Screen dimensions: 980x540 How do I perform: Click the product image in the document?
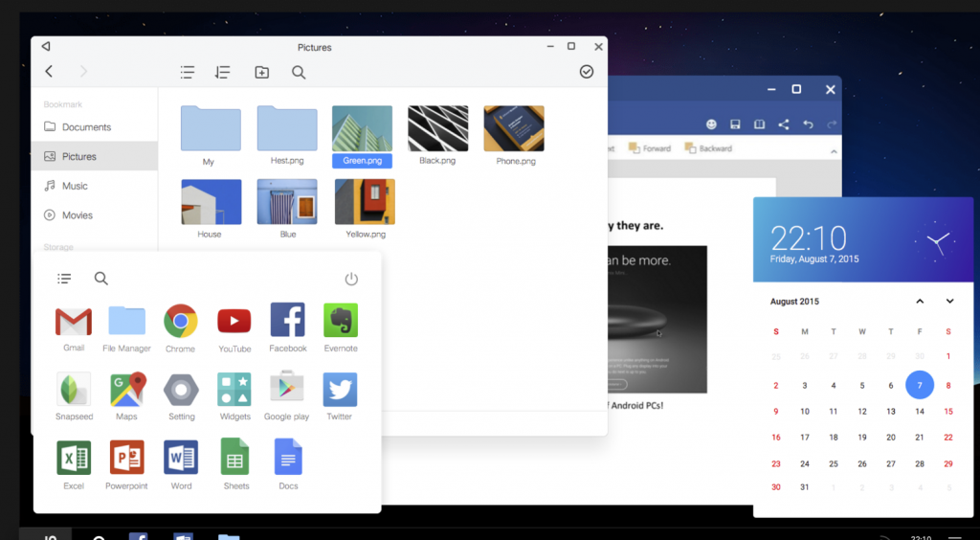[657, 320]
